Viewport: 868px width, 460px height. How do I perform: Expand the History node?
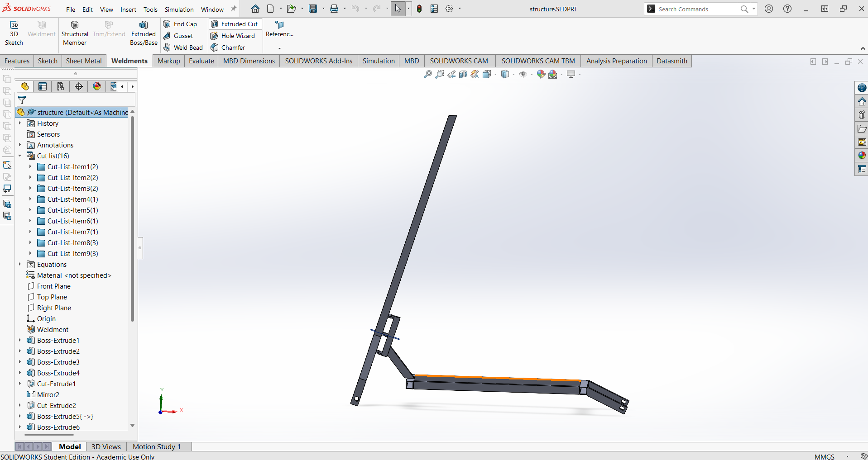point(20,123)
